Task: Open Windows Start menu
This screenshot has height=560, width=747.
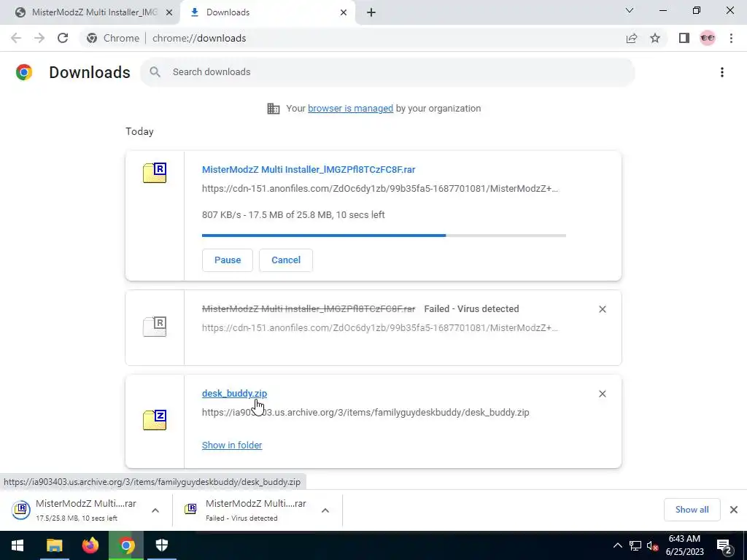Action: point(18,545)
